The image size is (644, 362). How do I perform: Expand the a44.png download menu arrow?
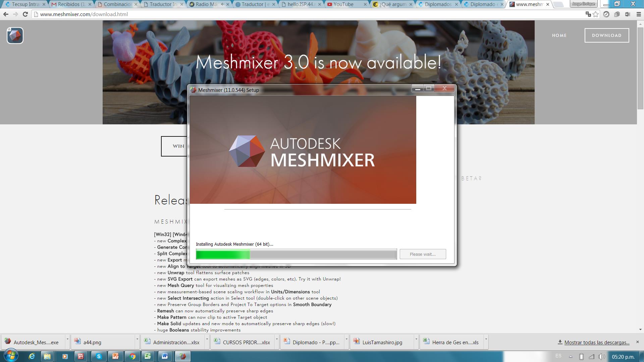137,339
